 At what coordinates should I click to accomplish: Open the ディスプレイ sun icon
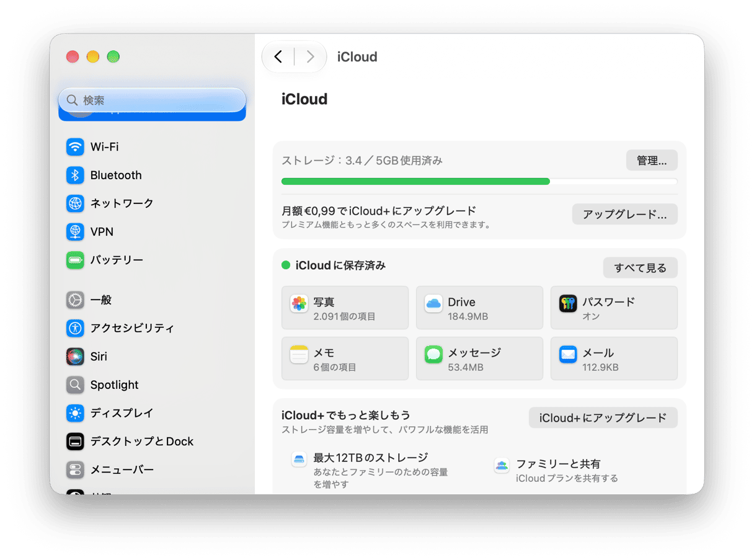click(75, 413)
